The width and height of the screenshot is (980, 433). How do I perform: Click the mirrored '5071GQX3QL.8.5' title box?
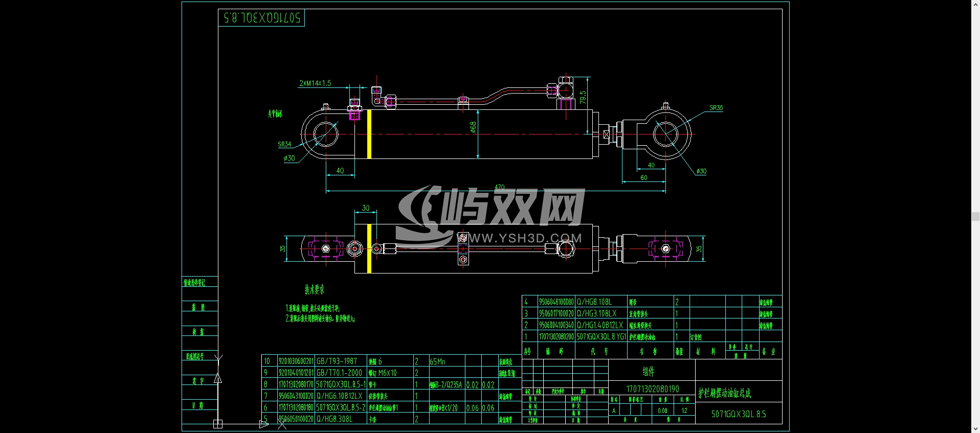[262, 18]
